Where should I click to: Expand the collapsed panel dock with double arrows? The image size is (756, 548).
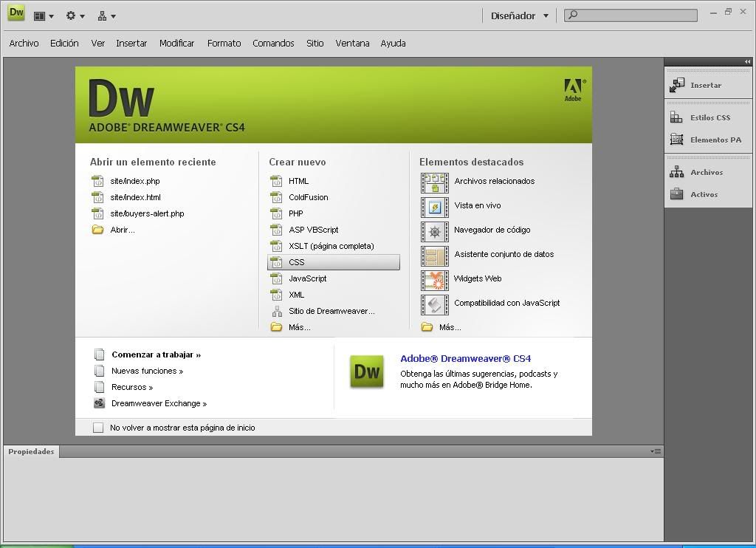(x=747, y=62)
